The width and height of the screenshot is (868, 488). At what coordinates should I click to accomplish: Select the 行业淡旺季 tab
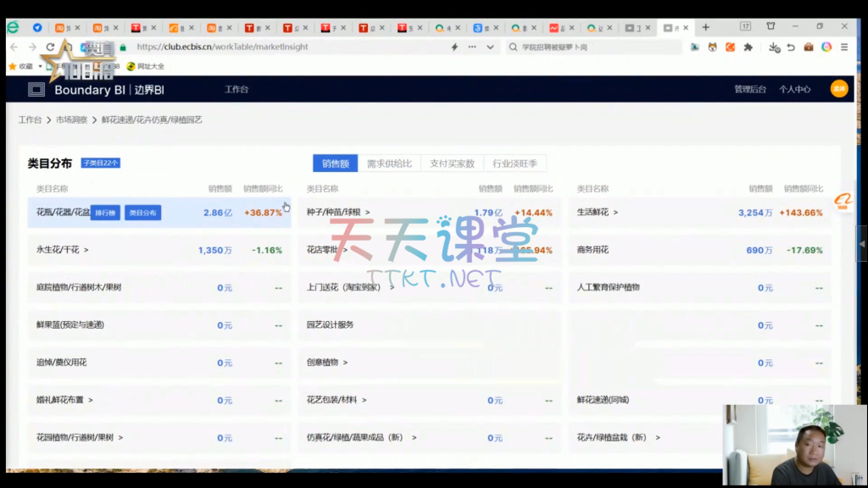coord(515,164)
